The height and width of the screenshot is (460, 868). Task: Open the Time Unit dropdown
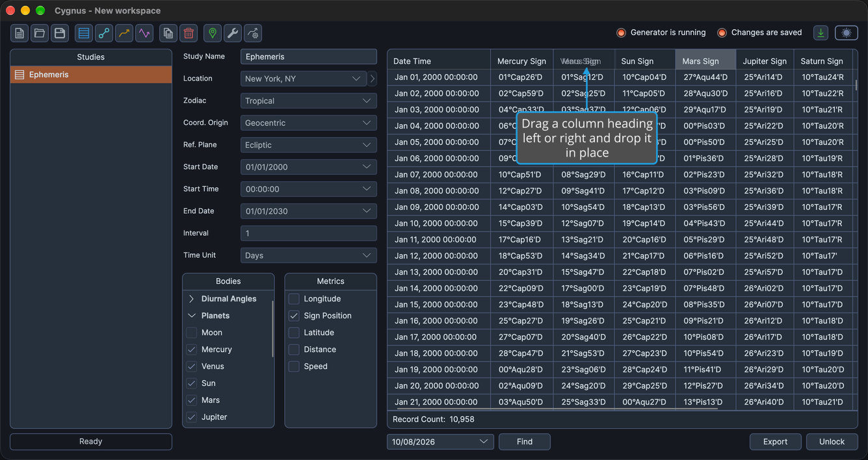tap(309, 255)
